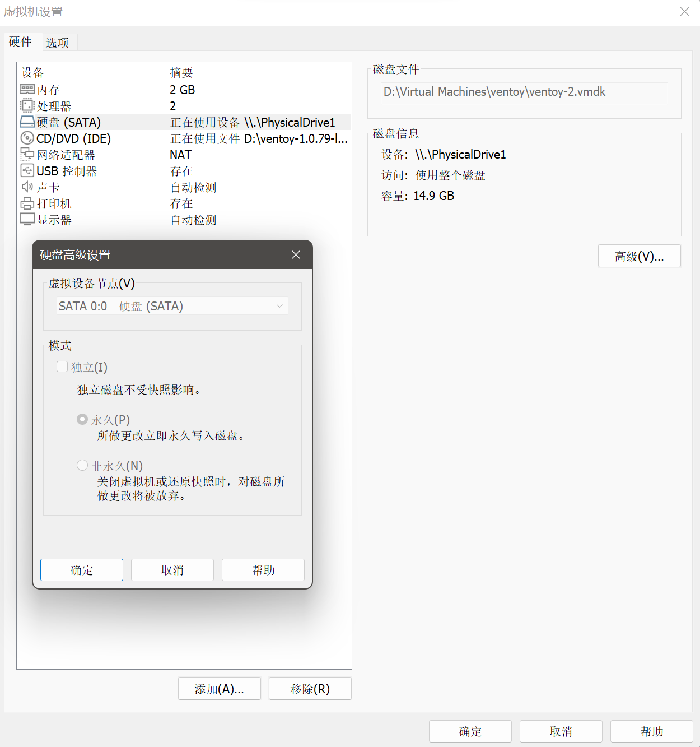The height and width of the screenshot is (747, 700).
Task: Click the 摘要 column header
Action: pyautogui.click(x=258, y=72)
